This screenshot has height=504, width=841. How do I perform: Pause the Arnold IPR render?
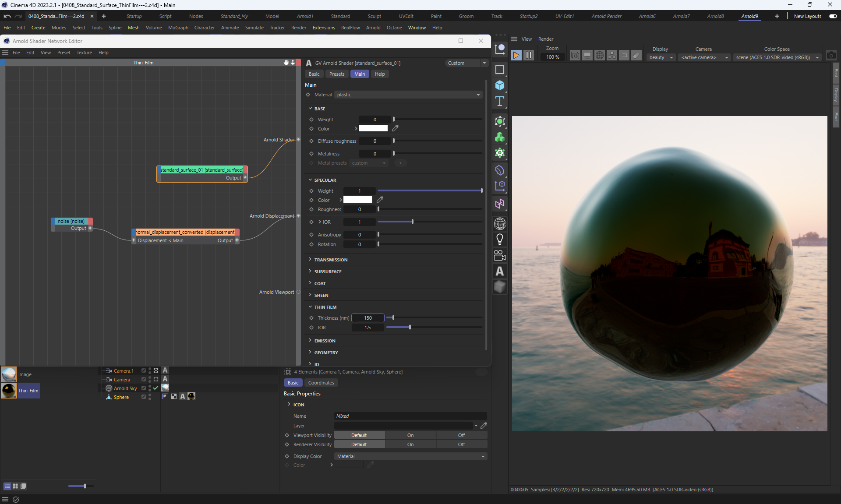(x=529, y=55)
